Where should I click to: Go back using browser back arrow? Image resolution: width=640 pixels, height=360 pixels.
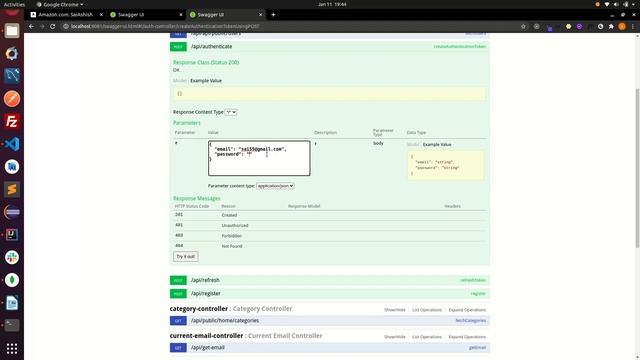click(31, 26)
